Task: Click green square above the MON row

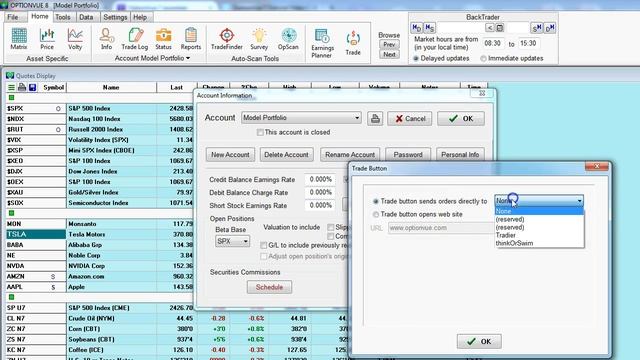Action: tap(11, 213)
